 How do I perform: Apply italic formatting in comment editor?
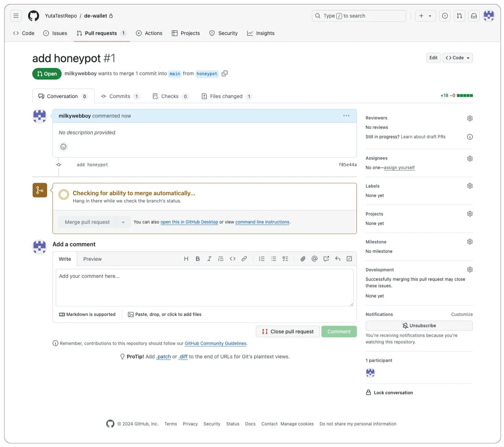coord(209,259)
